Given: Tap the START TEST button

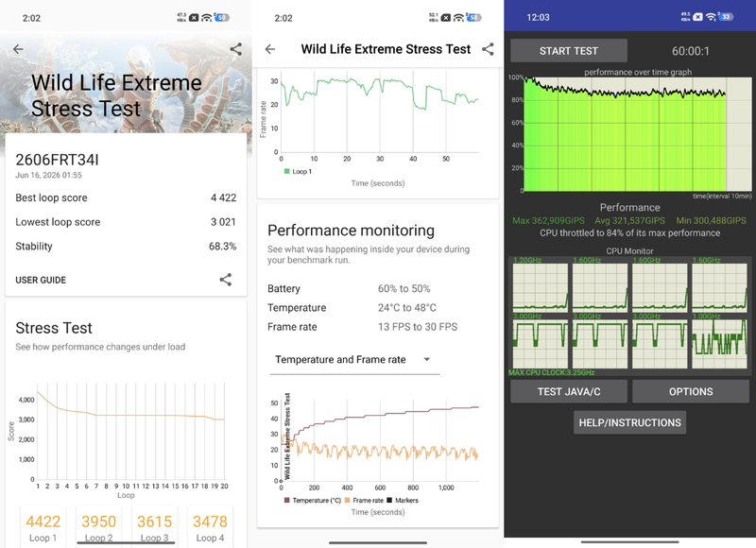Looking at the screenshot, I should (x=569, y=51).
